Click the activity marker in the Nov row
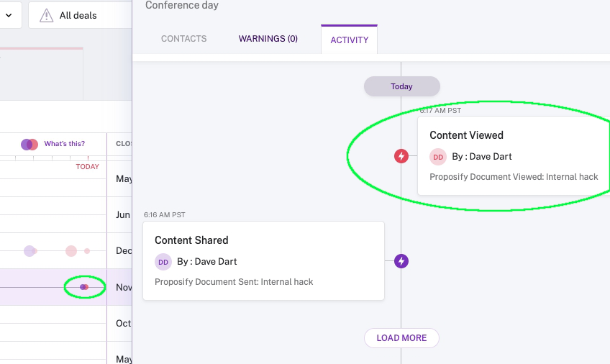This screenshot has height=364, width=610. 83,287
